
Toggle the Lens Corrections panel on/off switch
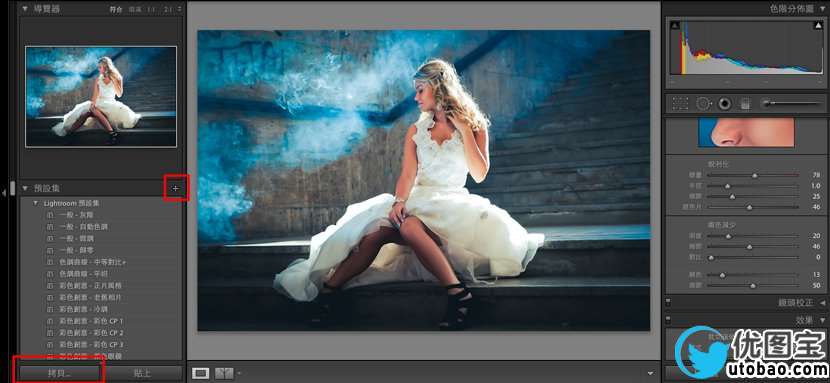pos(668,303)
